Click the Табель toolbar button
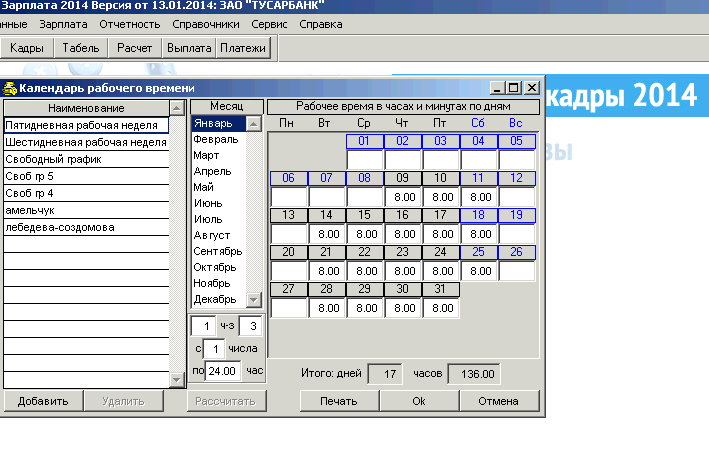Viewport: 709px width, 454px height. [x=81, y=48]
